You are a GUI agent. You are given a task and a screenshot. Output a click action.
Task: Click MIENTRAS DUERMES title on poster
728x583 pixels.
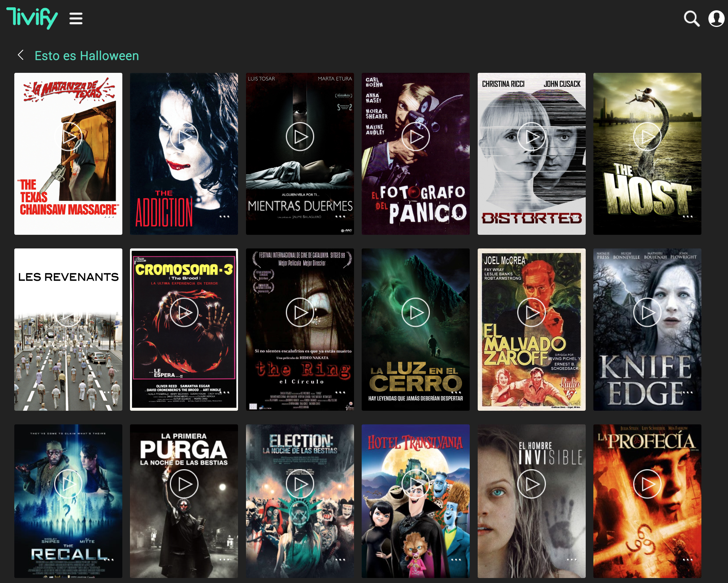tap(300, 206)
